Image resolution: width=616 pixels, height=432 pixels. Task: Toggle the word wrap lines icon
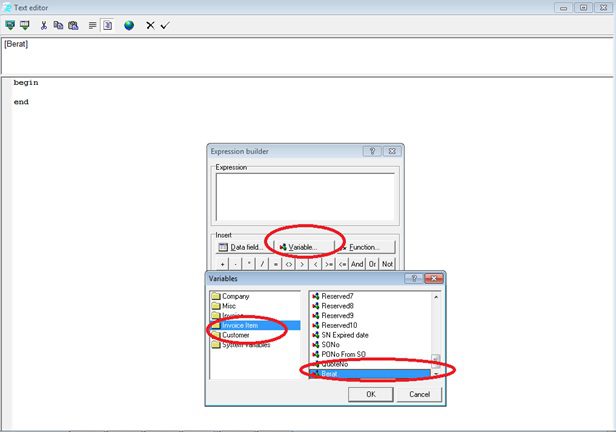pos(92,25)
